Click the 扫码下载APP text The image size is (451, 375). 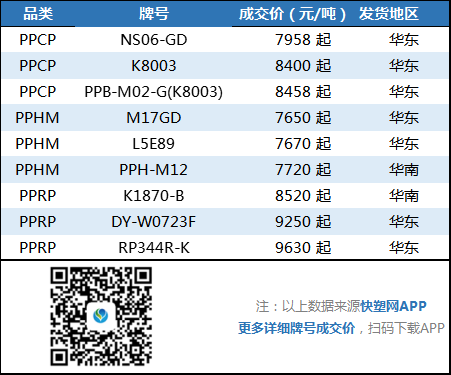[x=406, y=328]
